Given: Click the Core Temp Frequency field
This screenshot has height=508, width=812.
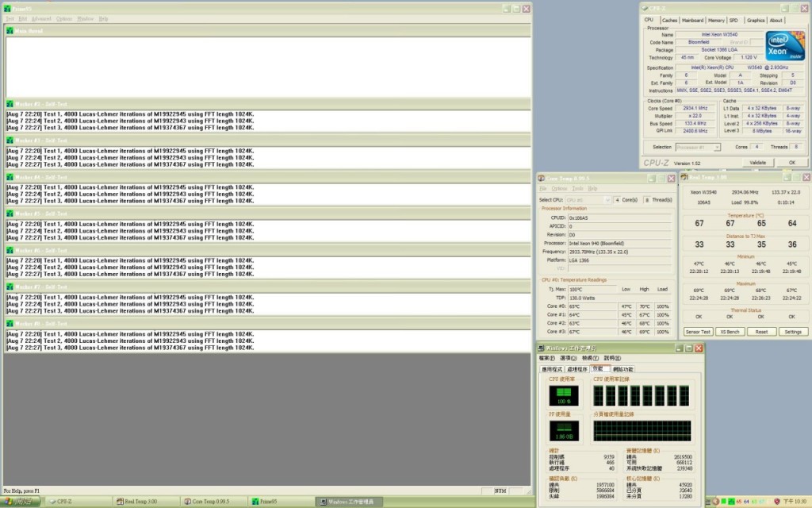Looking at the screenshot, I should pyautogui.click(x=619, y=252).
